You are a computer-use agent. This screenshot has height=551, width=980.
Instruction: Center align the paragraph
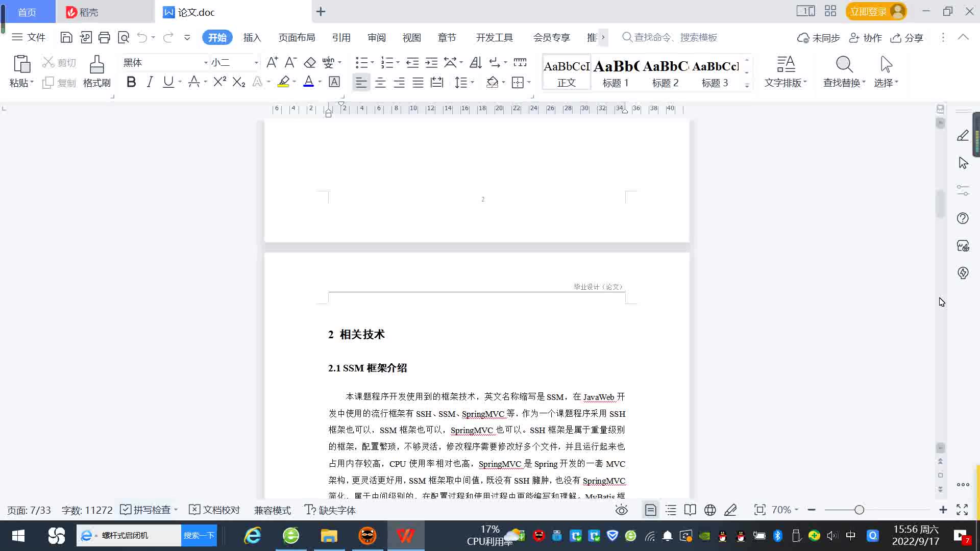380,82
